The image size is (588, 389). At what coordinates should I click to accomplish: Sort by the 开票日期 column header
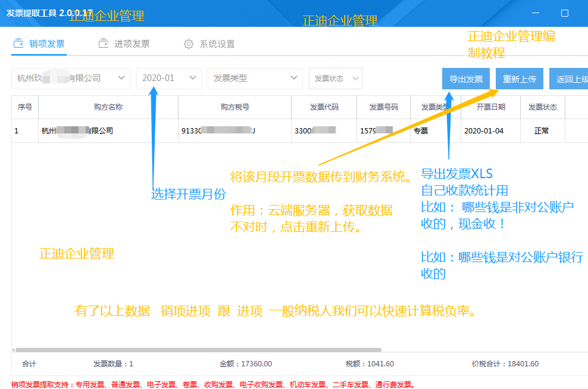pos(490,107)
